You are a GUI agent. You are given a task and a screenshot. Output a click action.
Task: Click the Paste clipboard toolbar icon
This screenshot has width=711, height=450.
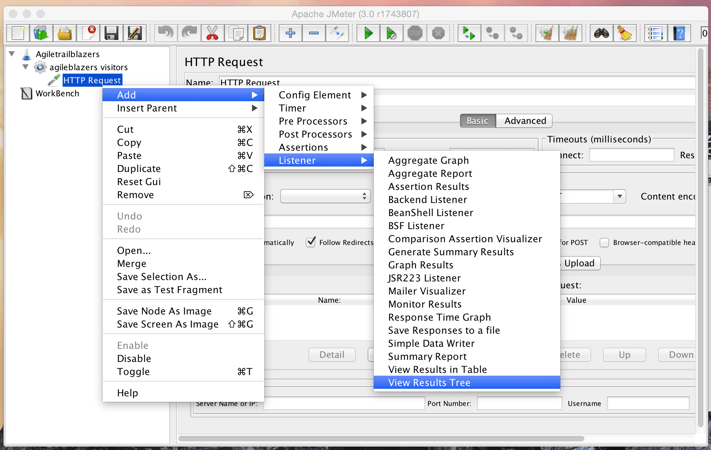259,33
